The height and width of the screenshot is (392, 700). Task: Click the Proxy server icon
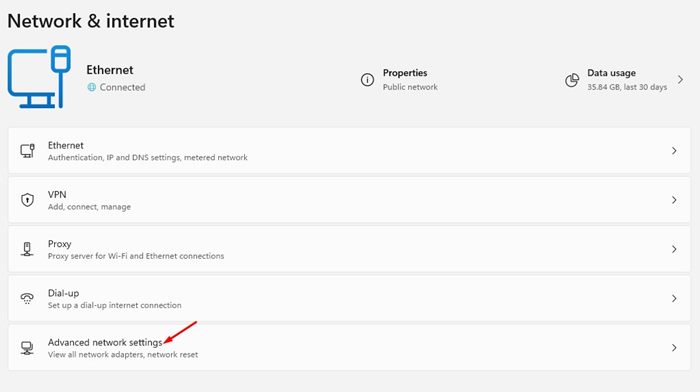[x=27, y=249]
